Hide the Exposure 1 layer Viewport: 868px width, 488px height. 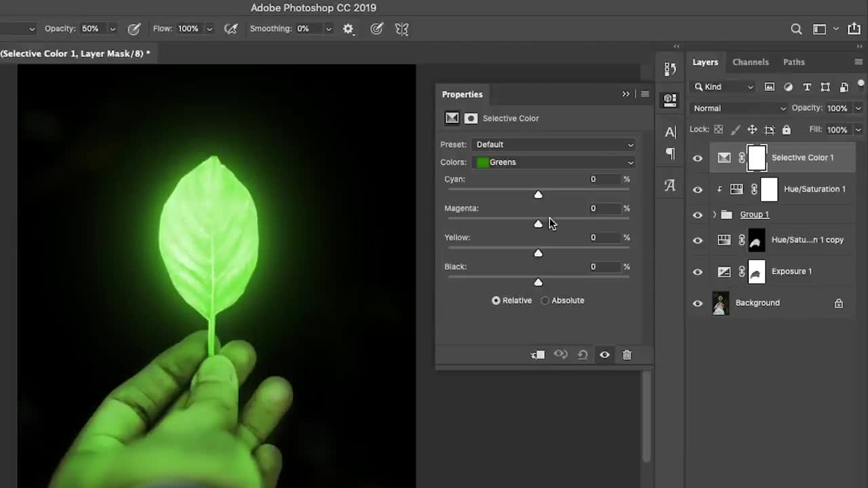698,272
